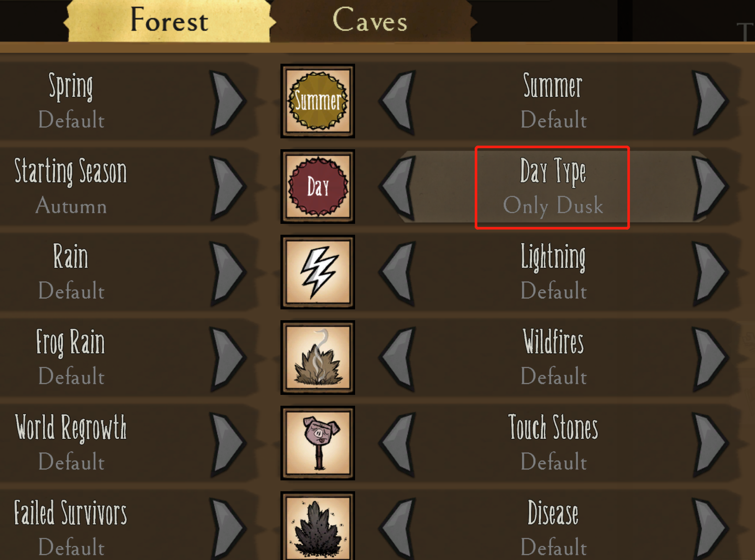This screenshot has width=755, height=560.
Task: Click right arrow next to Starting Season Autumn
Action: (x=227, y=187)
